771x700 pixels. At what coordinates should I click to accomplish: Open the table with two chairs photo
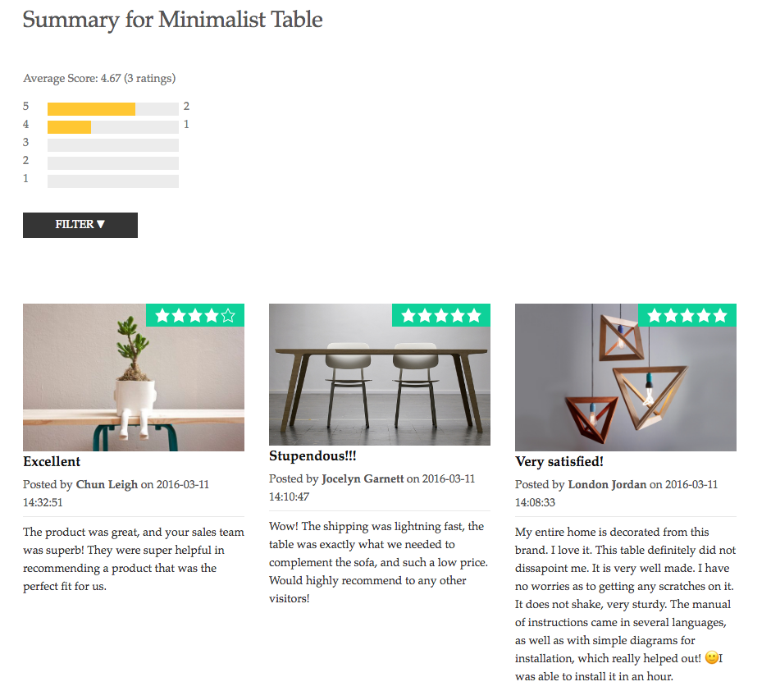380,374
